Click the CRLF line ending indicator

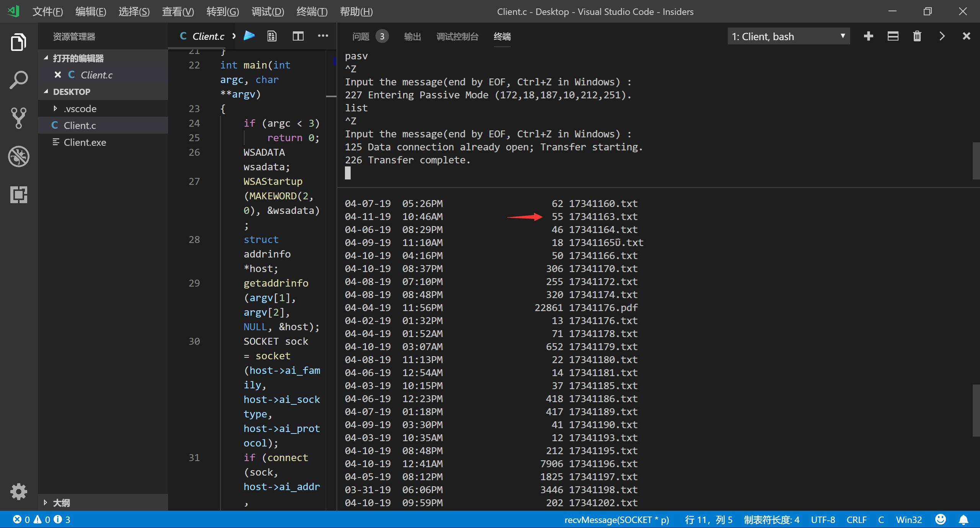(856, 520)
